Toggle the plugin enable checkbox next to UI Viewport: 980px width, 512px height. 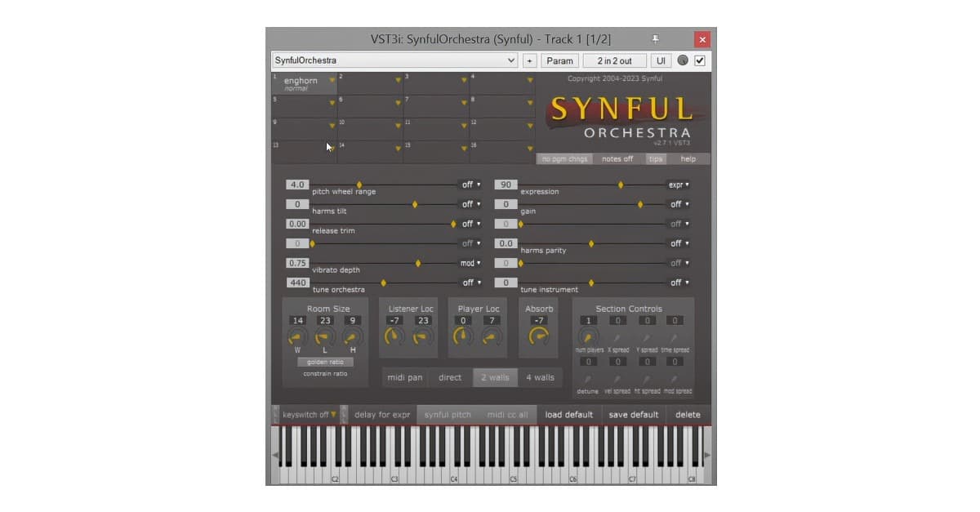tap(700, 60)
